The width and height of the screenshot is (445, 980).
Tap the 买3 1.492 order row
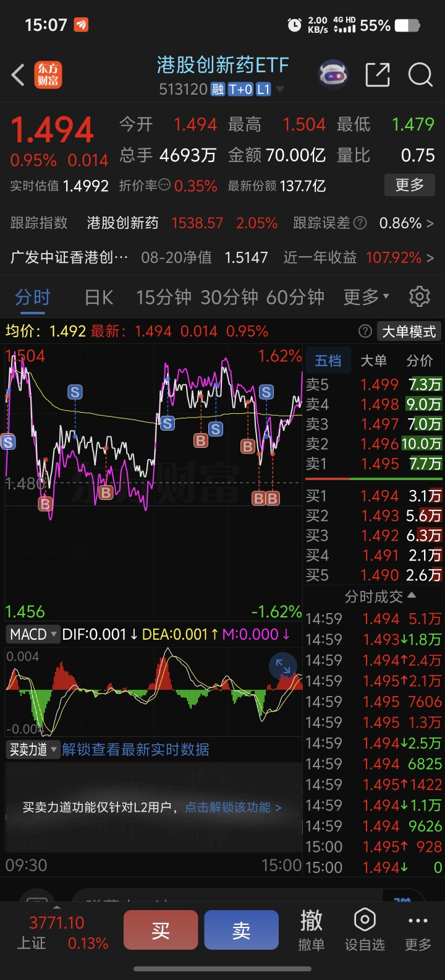[x=374, y=535]
